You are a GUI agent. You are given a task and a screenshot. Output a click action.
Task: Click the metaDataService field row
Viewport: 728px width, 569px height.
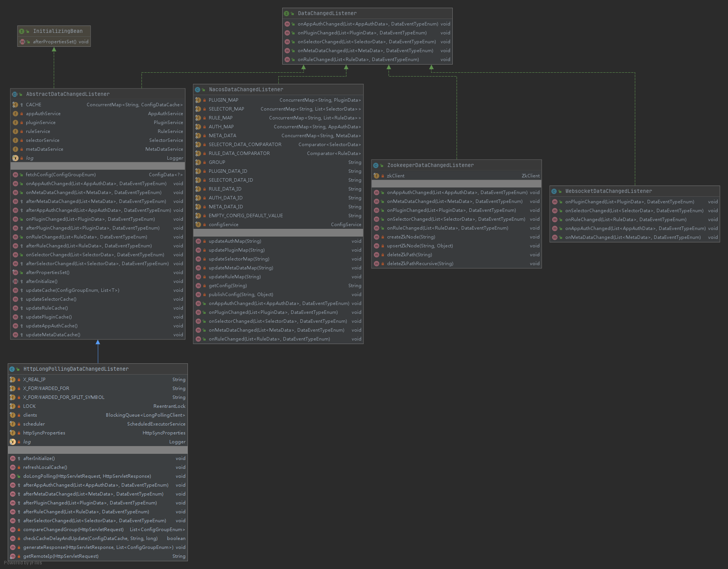pos(98,149)
